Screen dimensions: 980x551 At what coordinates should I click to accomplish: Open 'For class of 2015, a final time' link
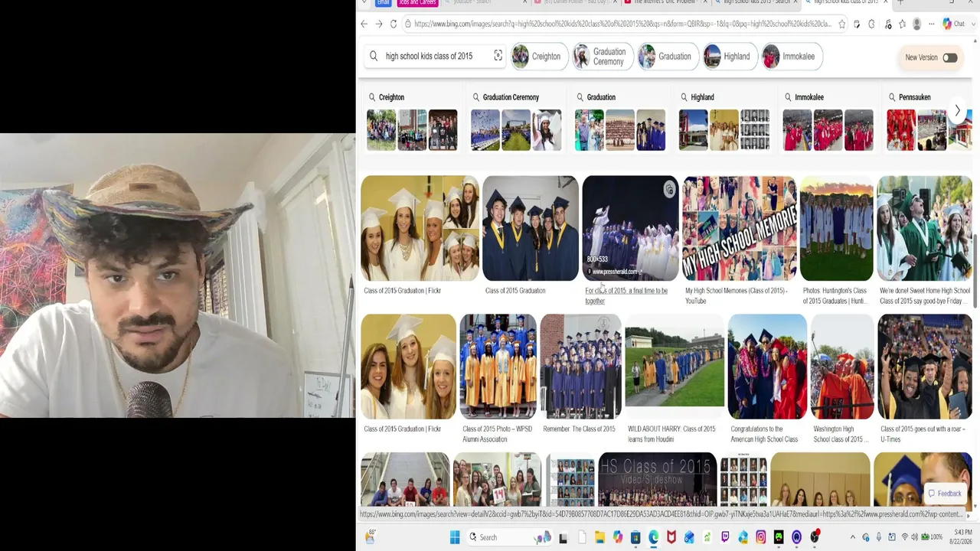626,295
